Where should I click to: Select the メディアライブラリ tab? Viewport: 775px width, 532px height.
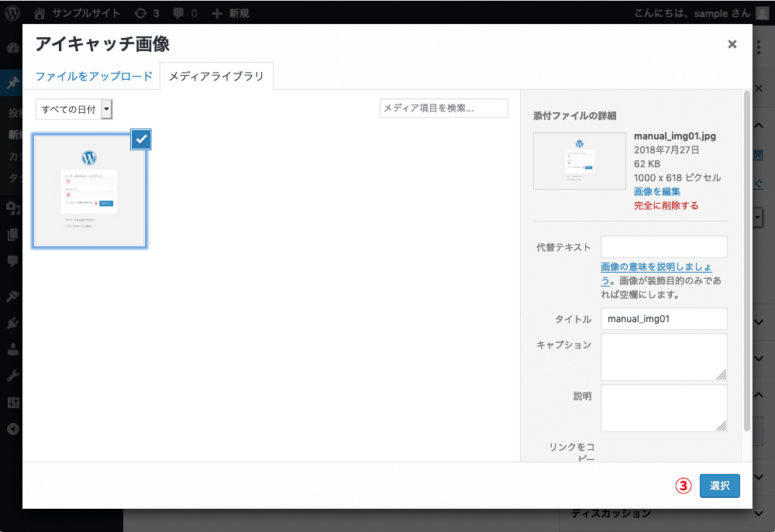[215, 76]
